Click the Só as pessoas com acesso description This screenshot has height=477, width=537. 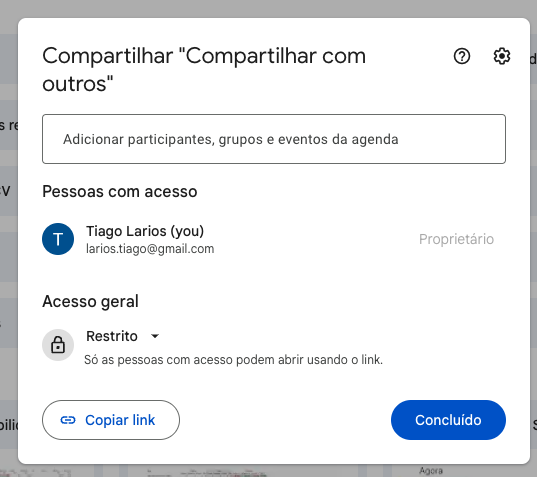pos(234,360)
